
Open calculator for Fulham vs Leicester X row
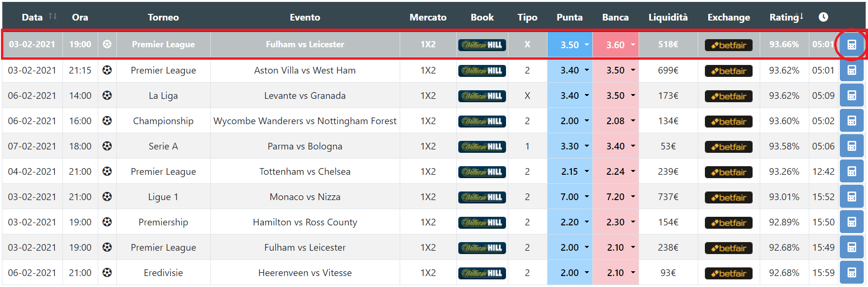click(x=851, y=45)
